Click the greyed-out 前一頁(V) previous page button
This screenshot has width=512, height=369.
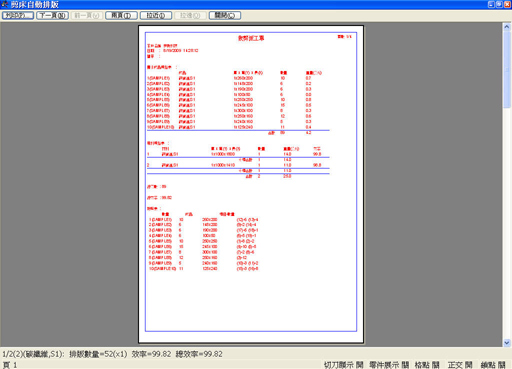[87, 16]
